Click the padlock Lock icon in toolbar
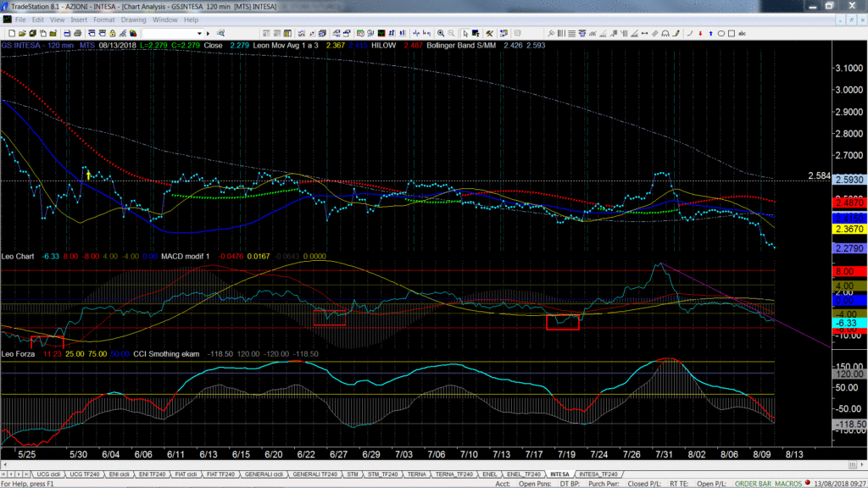Viewport: 868px width, 488px height. coord(113,33)
